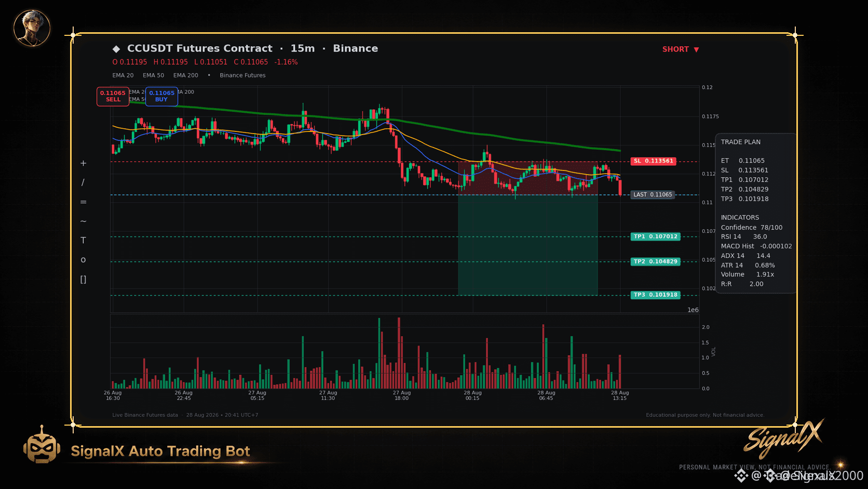Click the SignalX Auto Trading Bot title
This screenshot has width=868, height=489.
[x=160, y=451]
